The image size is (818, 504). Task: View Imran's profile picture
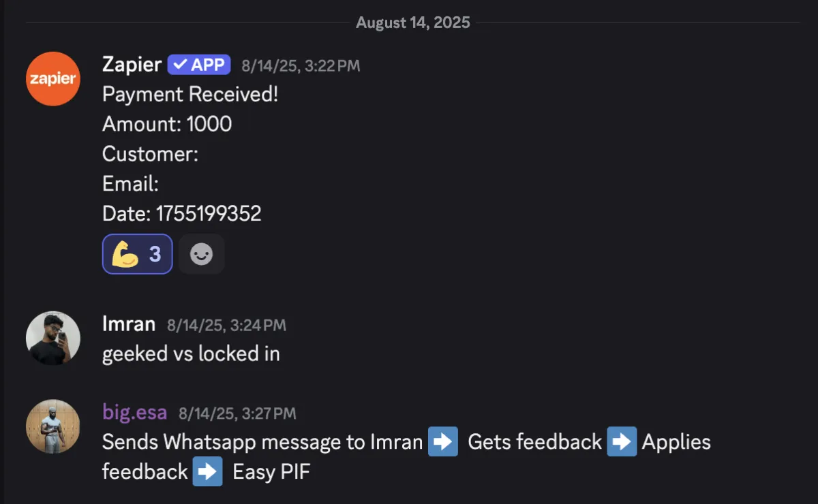(x=53, y=338)
